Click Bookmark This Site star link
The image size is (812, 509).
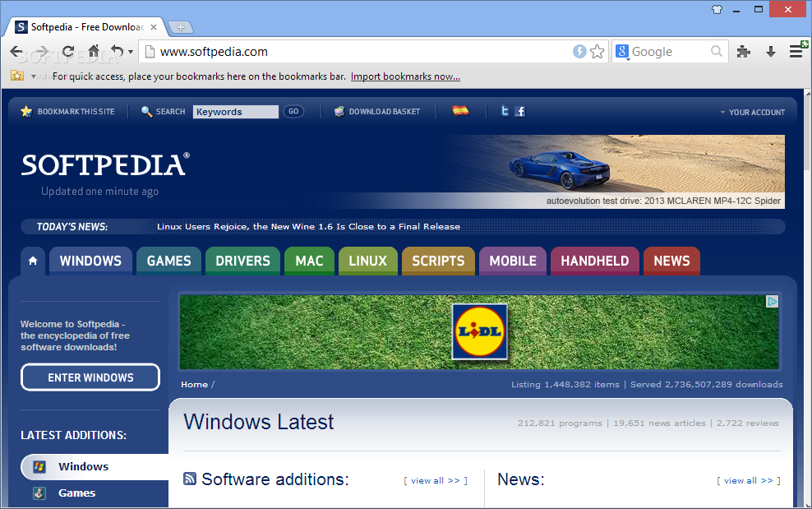67,112
